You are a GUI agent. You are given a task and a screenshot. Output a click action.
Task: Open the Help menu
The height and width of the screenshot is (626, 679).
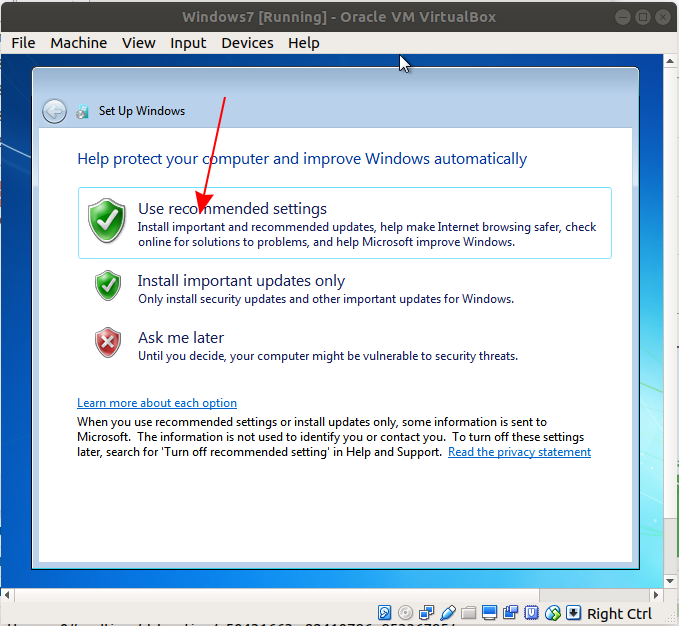tap(304, 43)
